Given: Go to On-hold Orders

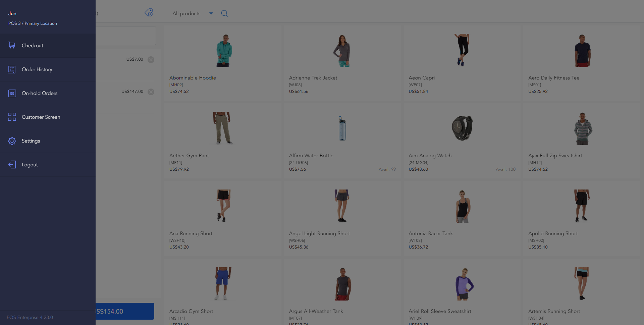Looking at the screenshot, I should [x=48, y=93].
